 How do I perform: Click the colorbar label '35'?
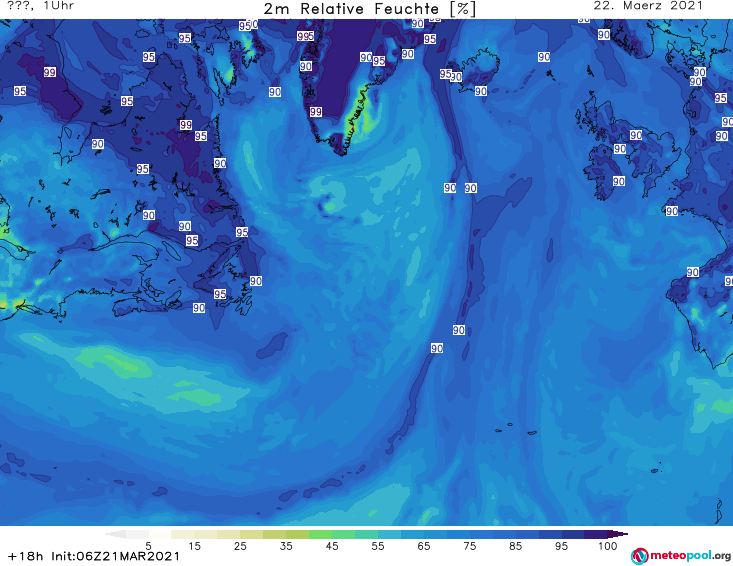(x=286, y=546)
